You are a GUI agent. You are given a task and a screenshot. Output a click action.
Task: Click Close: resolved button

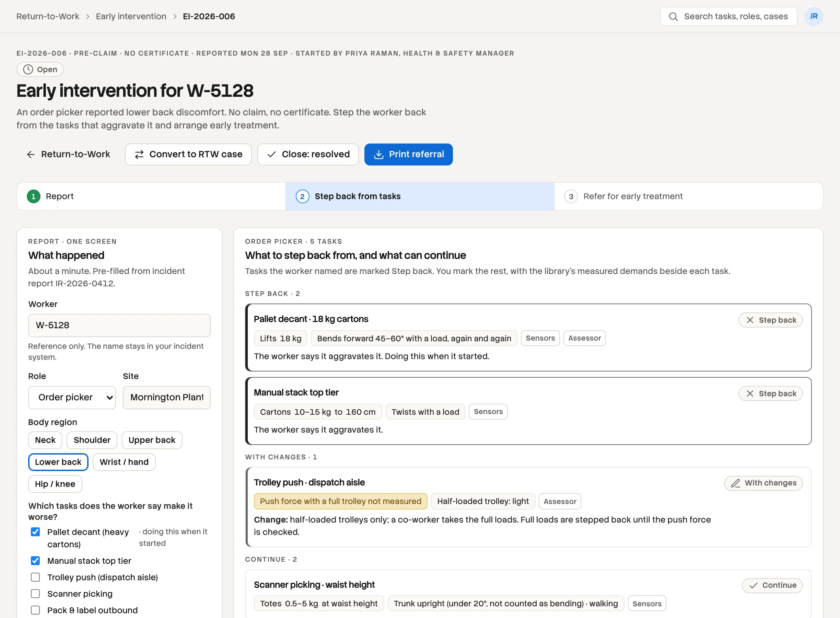click(308, 154)
